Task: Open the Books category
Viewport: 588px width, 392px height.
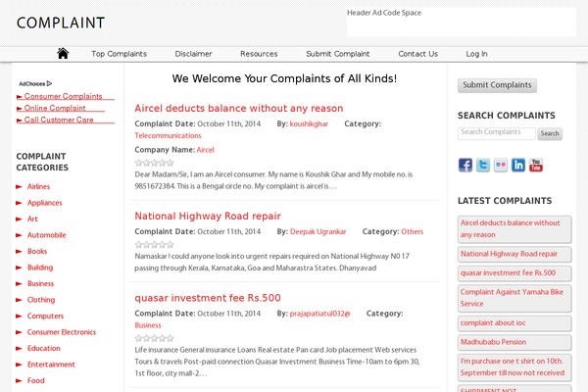Action: coord(37,251)
